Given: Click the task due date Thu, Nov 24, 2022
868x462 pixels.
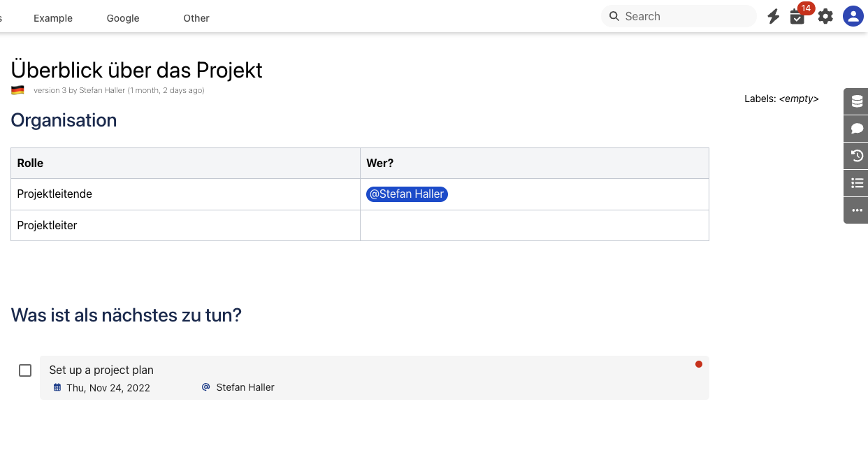Looking at the screenshot, I should (108, 388).
